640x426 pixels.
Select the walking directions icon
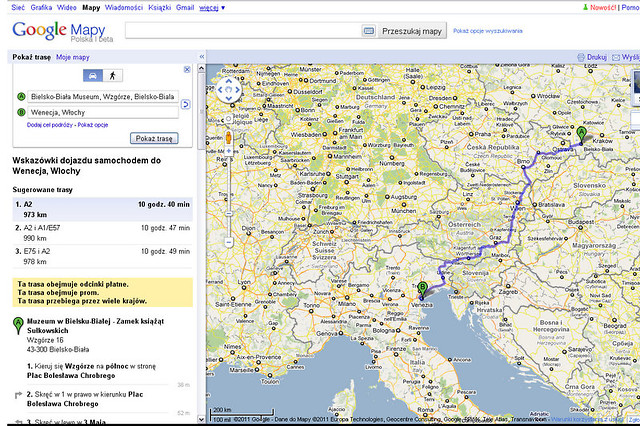click(112, 75)
